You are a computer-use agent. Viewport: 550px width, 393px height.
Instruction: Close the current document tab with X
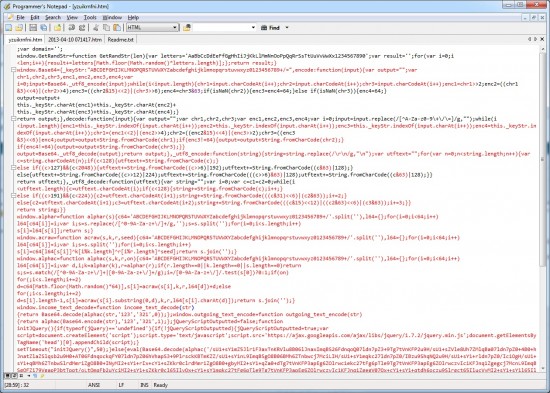[542, 39]
